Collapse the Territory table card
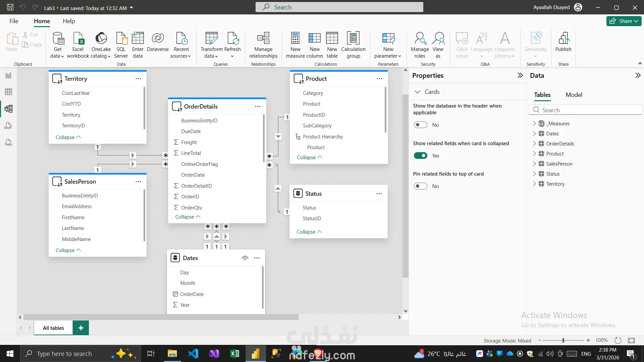Viewport: 644px width, 362px height. pos(68,137)
